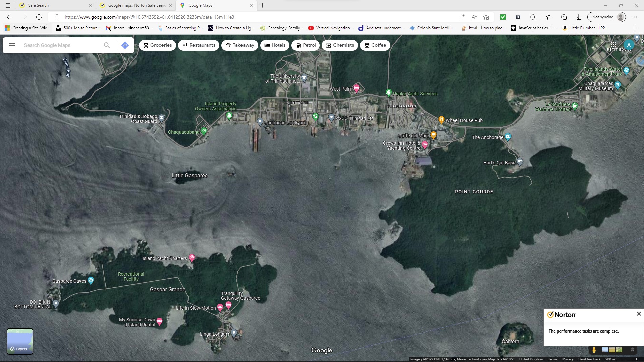
Task: Click the Crews Inn Hotel pin
Action: (425, 145)
